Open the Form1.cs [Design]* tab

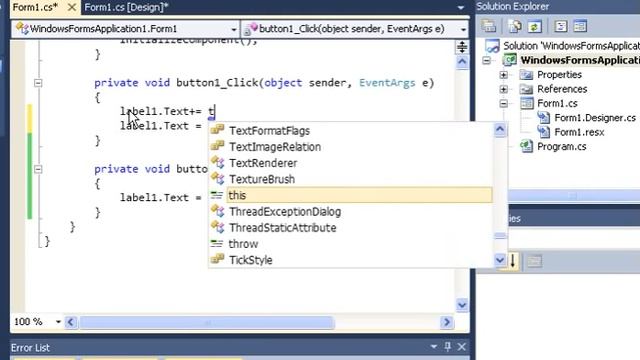(x=126, y=7)
